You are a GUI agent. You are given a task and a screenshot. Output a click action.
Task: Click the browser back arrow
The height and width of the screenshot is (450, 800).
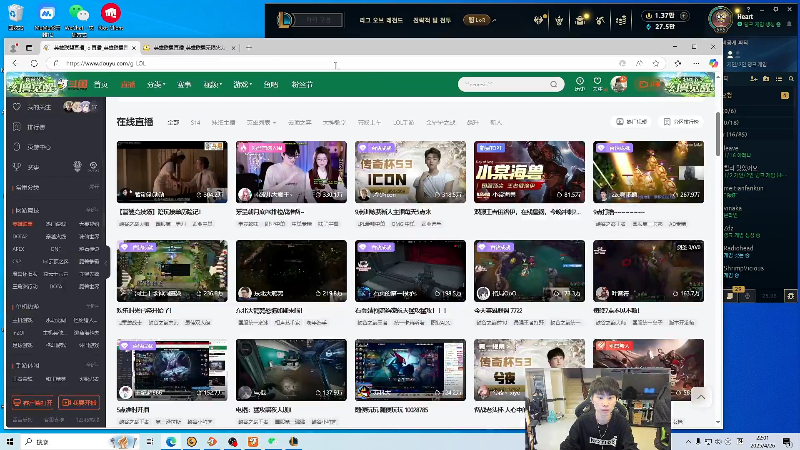(x=15, y=63)
